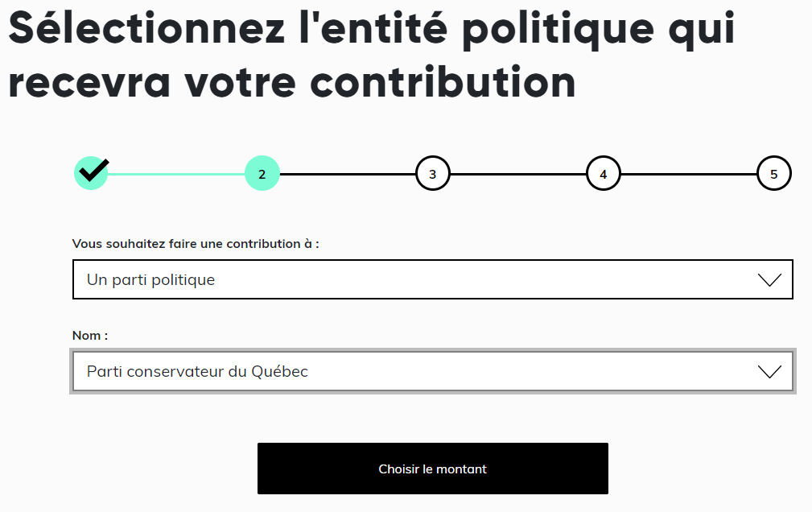Click the 'Parti conservateur du Québec' selected text
The image size is (812, 512).
coord(197,372)
